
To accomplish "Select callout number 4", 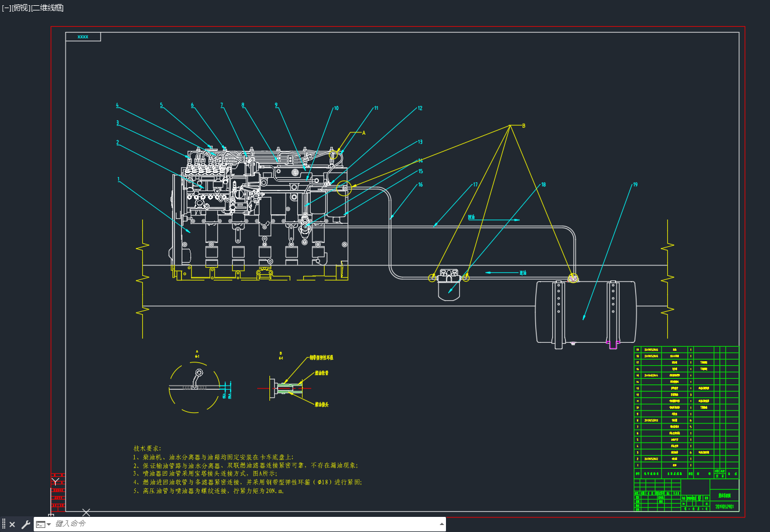I will coord(117,105).
